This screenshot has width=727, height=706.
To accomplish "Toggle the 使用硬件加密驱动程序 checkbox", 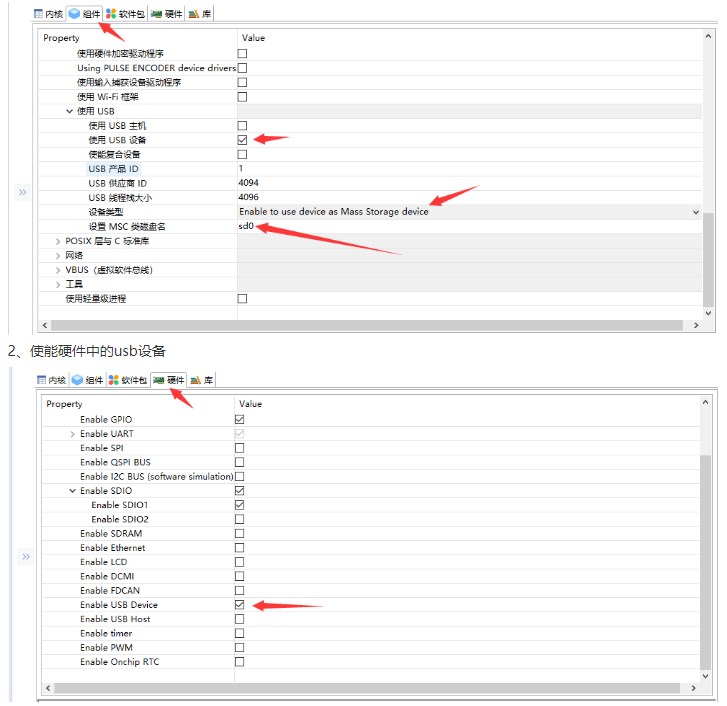I will tap(242, 53).
